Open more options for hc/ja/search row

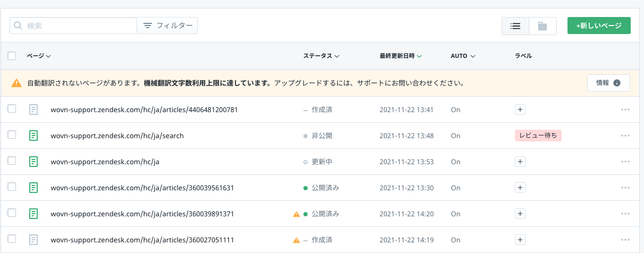point(625,136)
